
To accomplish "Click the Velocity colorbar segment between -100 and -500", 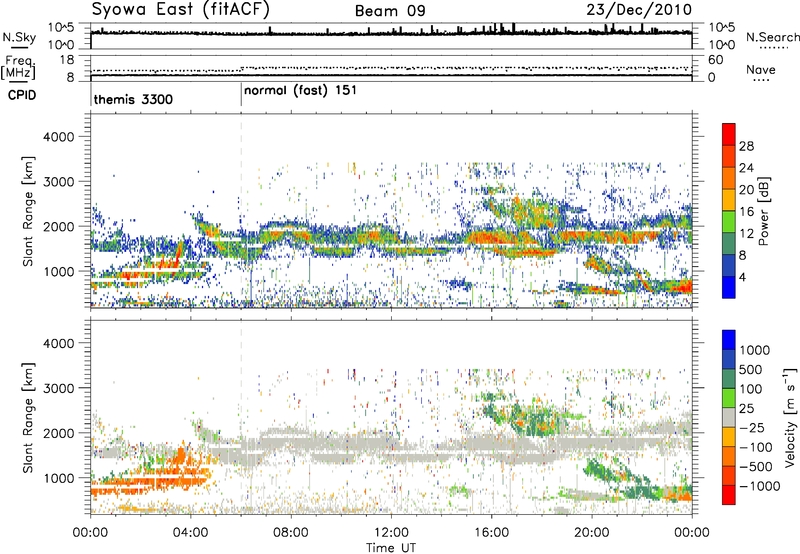I will pyautogui.click(x=729, y=456).
